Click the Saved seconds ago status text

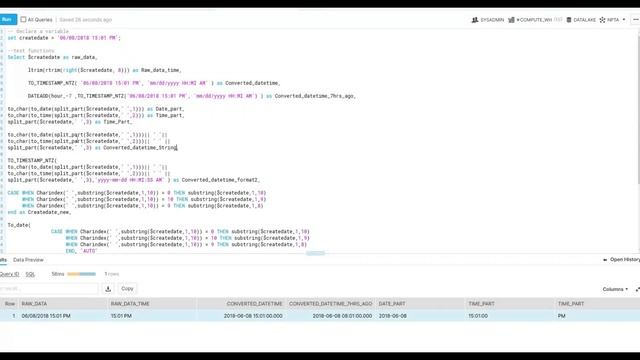click(x=85, y=20)
